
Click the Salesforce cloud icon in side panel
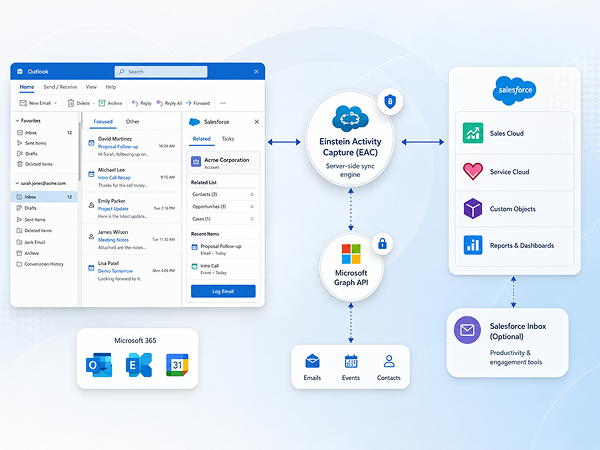coord(194,122)
